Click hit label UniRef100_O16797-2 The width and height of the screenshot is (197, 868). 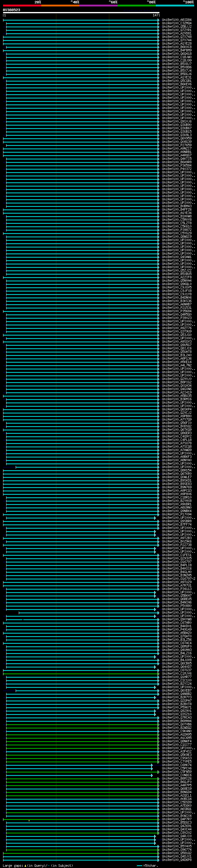(x=179, y=579)
